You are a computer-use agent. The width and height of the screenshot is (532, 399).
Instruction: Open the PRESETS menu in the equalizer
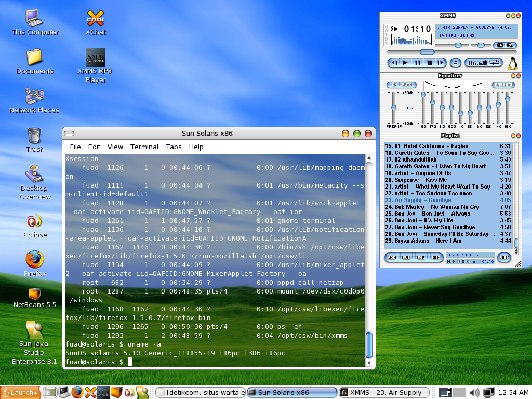(x=503, y=85)
